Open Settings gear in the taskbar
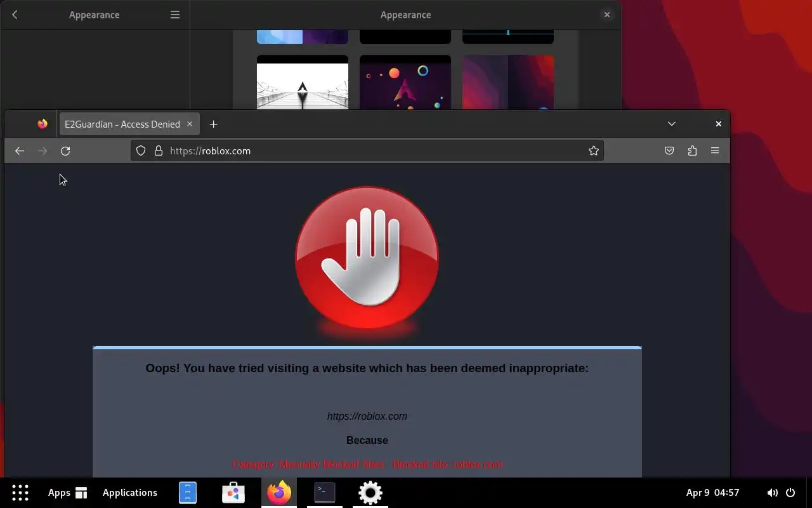This screenshot has height=508, width=812. (370, 492)
